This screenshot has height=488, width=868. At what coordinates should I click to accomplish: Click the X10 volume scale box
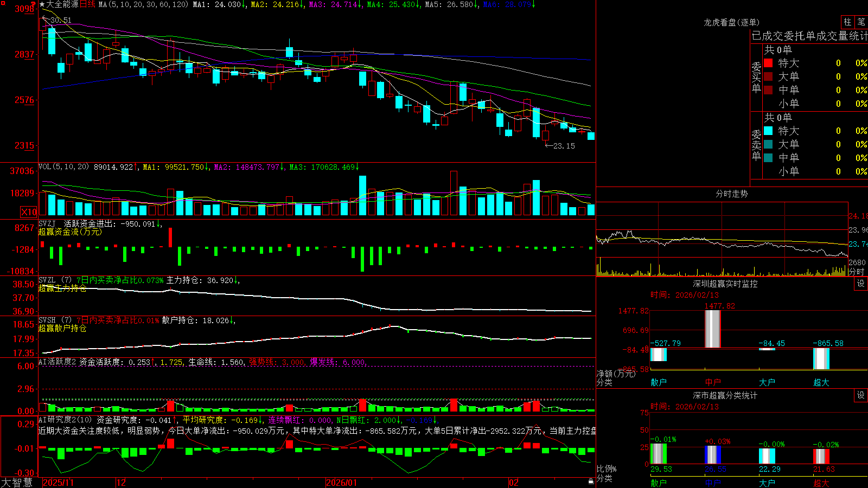(x=29, y=212)
